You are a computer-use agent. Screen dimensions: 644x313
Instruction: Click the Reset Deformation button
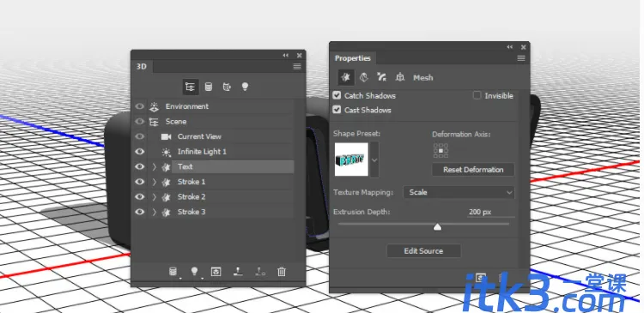point(473,170)
